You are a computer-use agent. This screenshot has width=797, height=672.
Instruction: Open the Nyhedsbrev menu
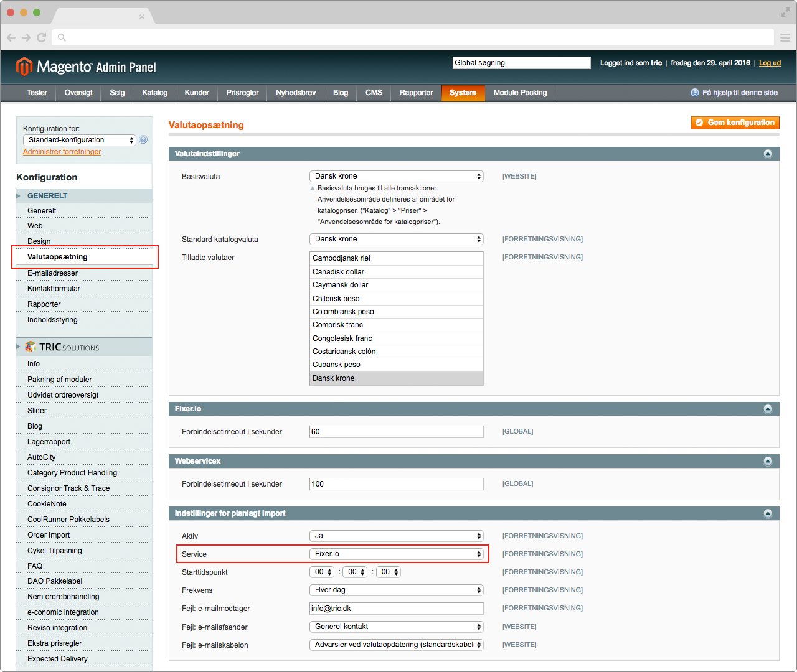296,93
